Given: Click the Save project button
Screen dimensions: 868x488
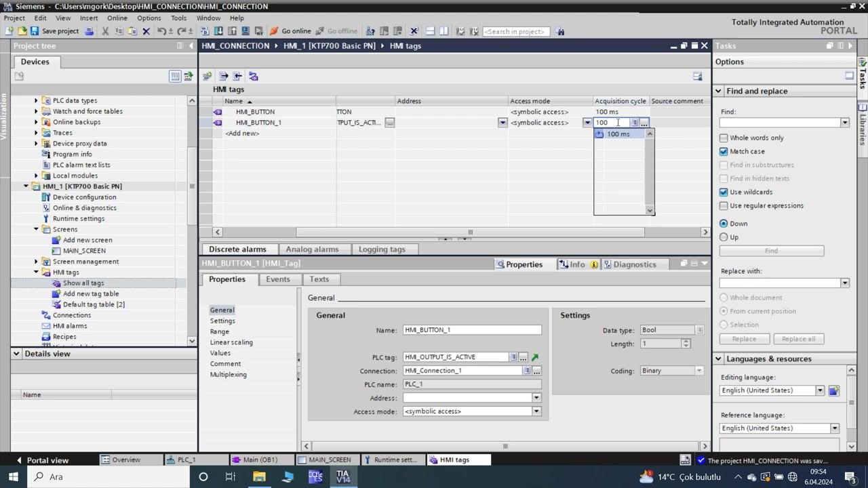Looking at the screenshot, I should [x=54, y=31].
